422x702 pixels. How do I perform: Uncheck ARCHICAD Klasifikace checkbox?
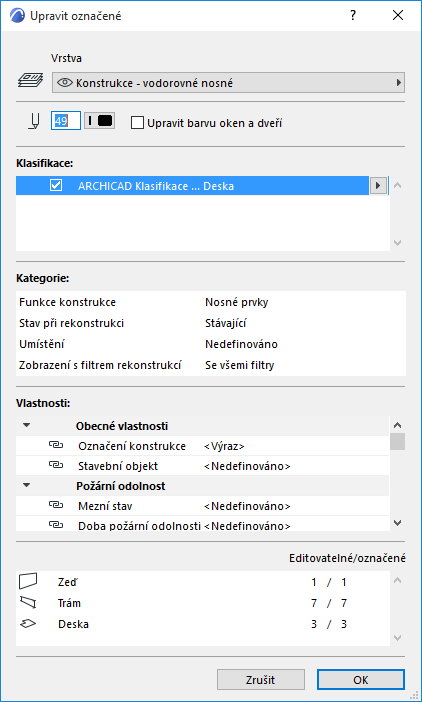(x=56, y=185)
